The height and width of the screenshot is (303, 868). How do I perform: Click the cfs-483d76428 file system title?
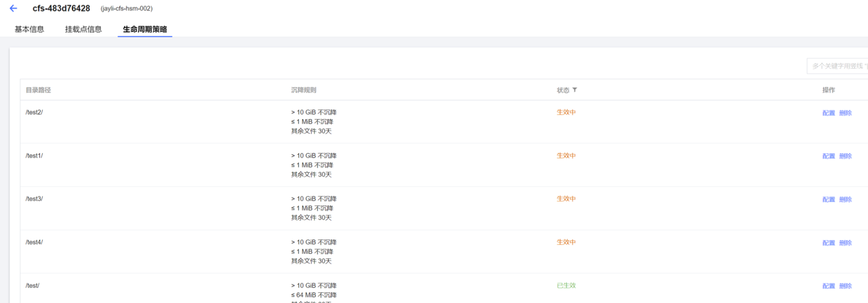[61, 8]
